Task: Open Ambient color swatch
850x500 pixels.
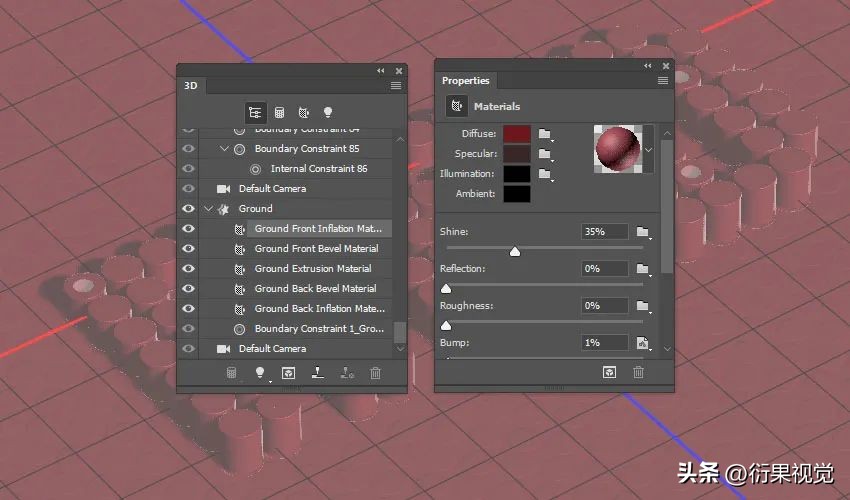Action: pos(517,194)
